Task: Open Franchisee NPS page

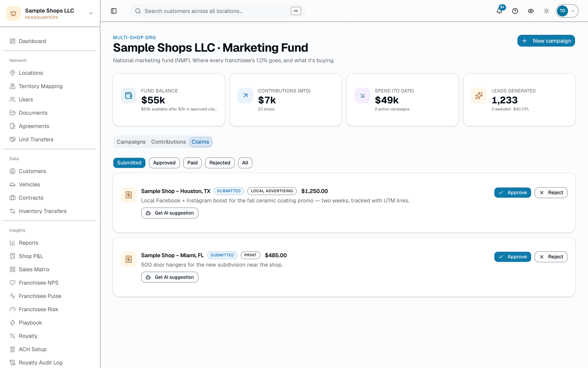Action: pyautogui.click(x=50, y=283)
